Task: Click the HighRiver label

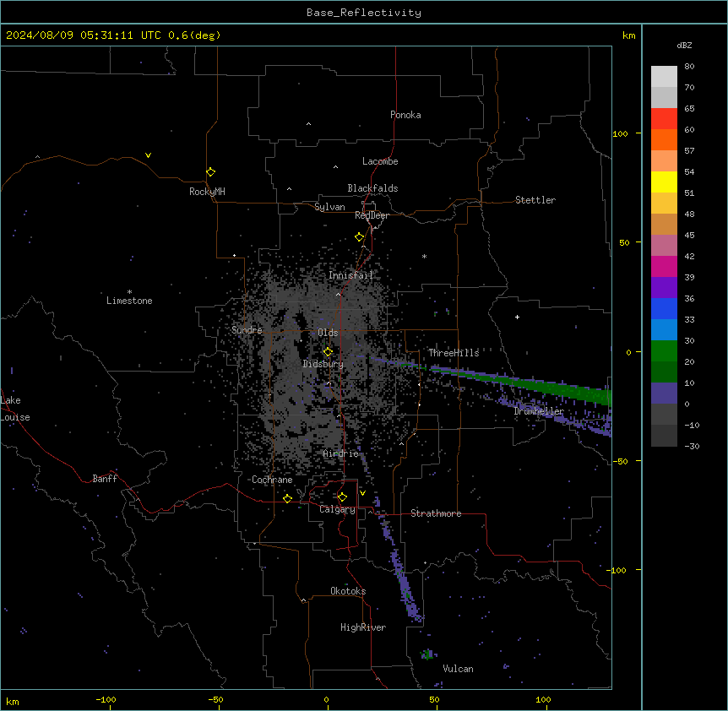Action: click(363, 627)
